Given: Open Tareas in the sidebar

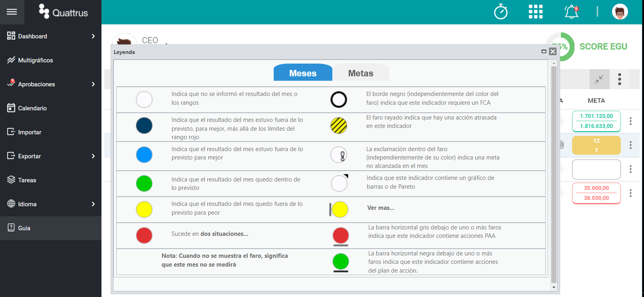Looking at the screenshot, I should point(51,180).
